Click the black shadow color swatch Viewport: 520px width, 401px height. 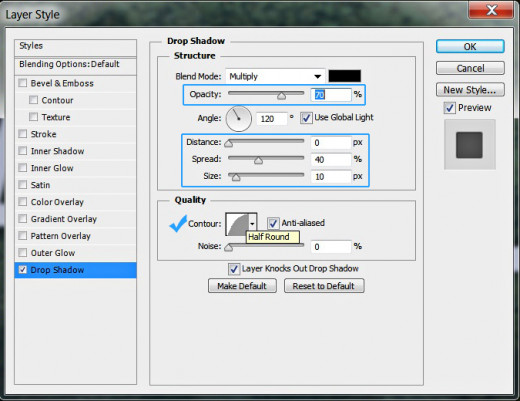(x=345, y=76)
